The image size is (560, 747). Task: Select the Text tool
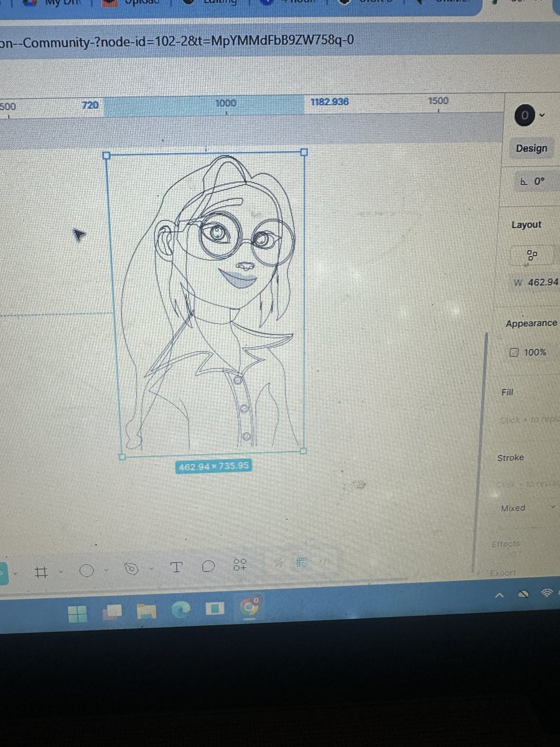point(177,566)
